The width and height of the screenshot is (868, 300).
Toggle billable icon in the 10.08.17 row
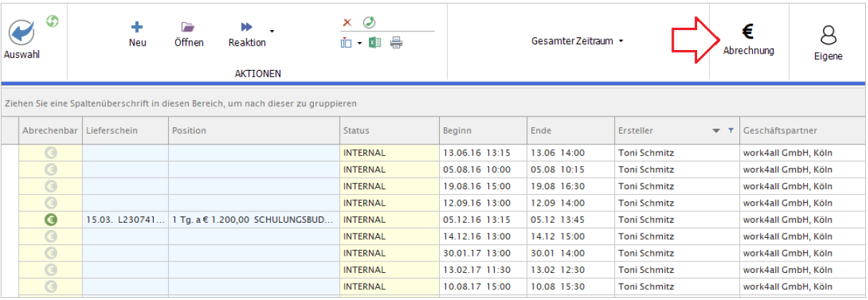51,286
